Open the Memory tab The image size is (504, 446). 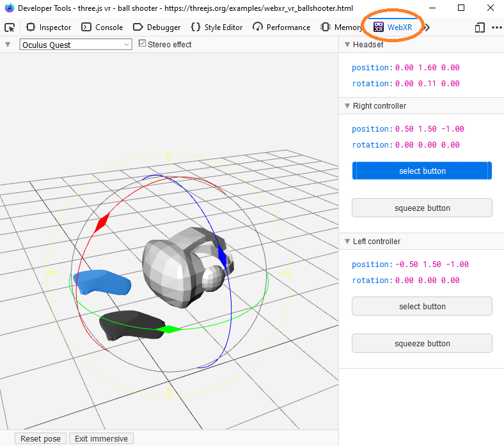pyautogui.click(x=342, y=27)
